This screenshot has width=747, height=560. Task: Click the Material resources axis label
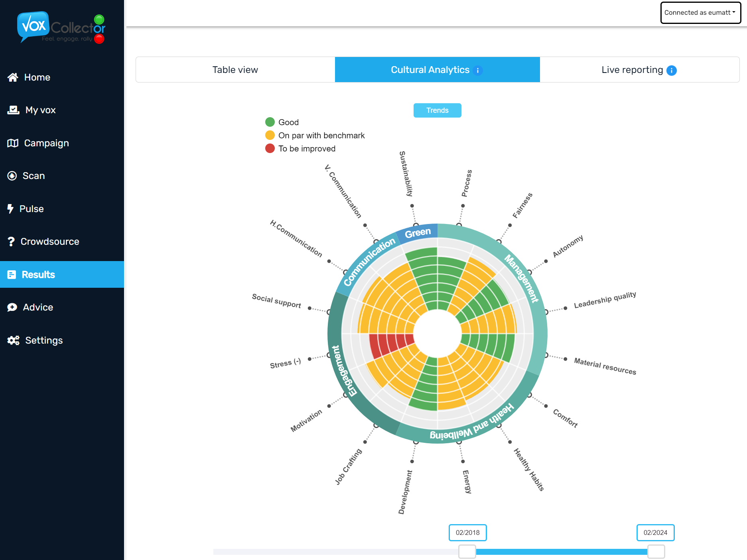(605, 366)
